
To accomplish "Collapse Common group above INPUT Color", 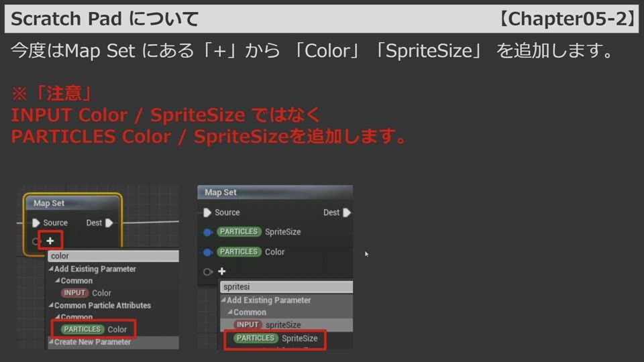I will coord(58,281).
